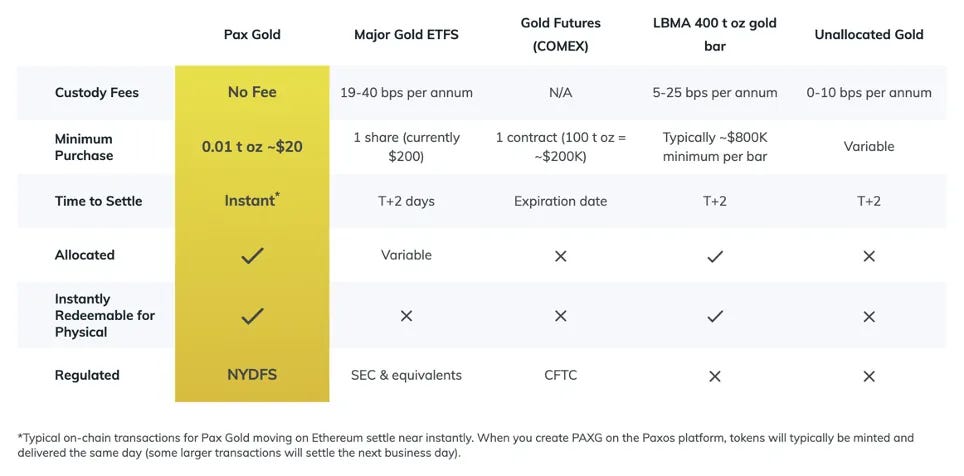The width and height of the screenshot is (964, 476).
Task: Click Gold Futures redeemable cross mark
Action: (560, 316)
